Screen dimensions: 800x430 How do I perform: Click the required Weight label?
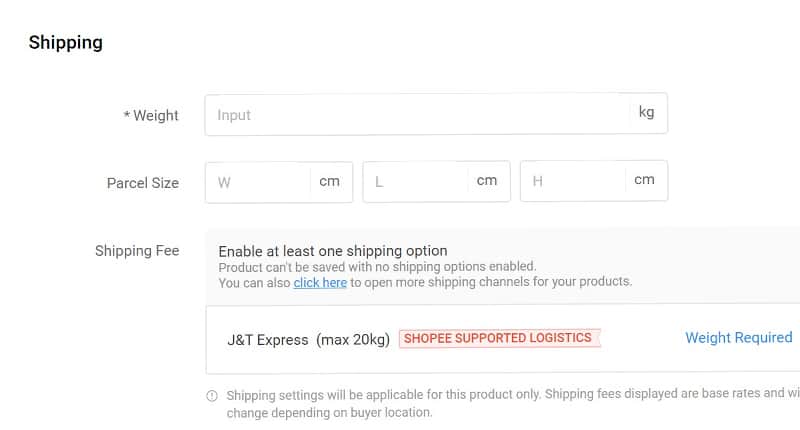click(x=151, y=116)
